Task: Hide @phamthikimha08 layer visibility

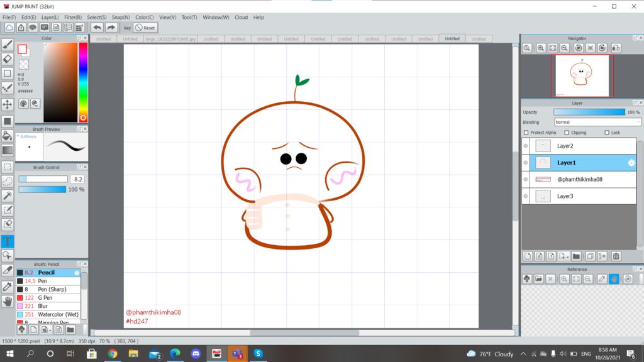Action: (526, 179)
